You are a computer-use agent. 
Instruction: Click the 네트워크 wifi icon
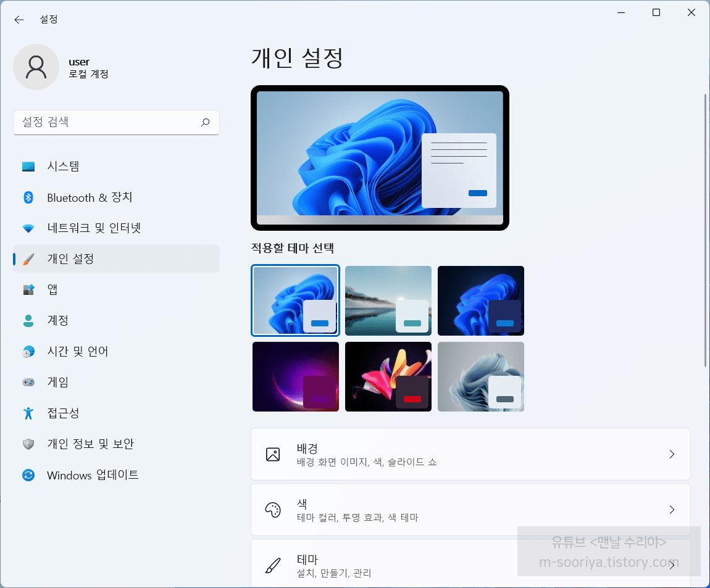(x=28, y=228)
